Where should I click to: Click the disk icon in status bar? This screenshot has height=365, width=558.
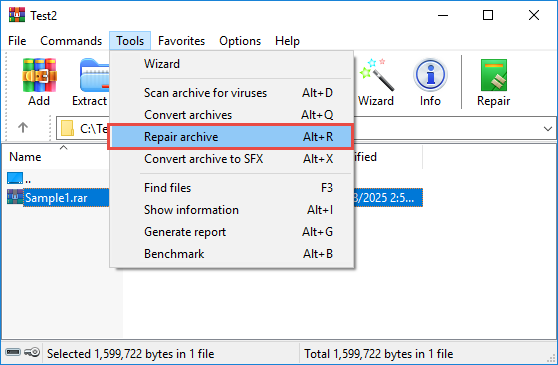14,353
